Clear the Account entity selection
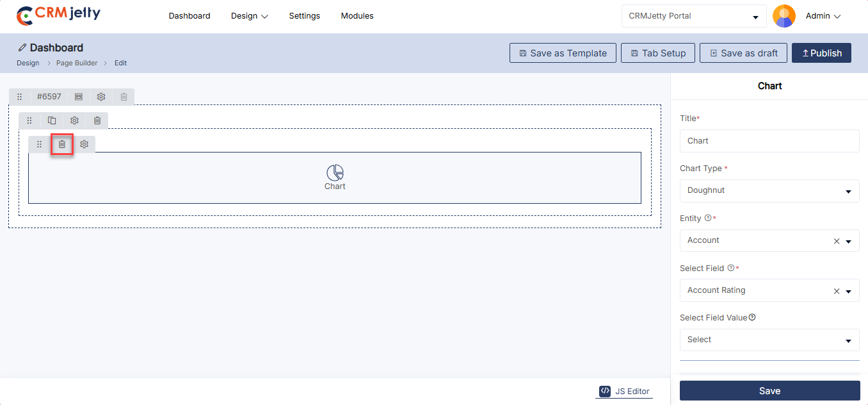The image size is (868, 405). [836, 241]
